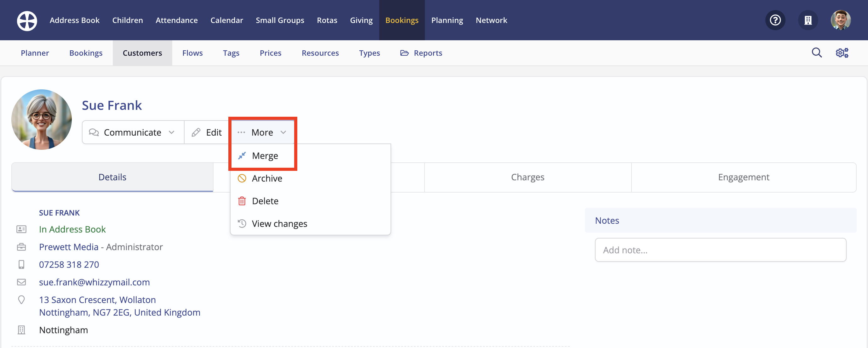
Task: Click the search magnifier icon
Action: (x=816, y=53)
